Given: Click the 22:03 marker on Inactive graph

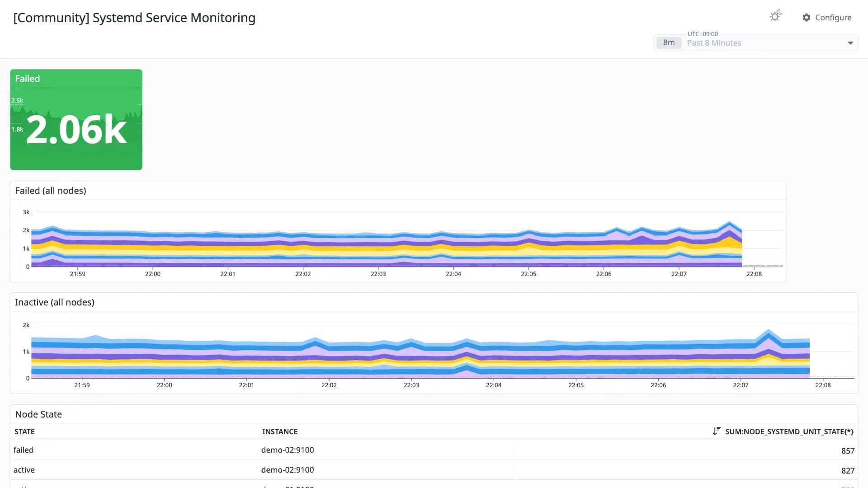Looking at the screenshot, I should click(x=411, y=385).
